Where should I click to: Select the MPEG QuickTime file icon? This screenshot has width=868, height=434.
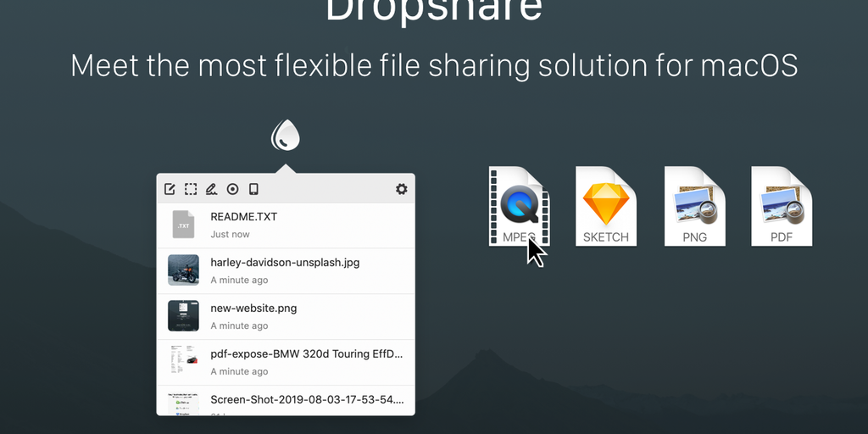coord(519,206)
